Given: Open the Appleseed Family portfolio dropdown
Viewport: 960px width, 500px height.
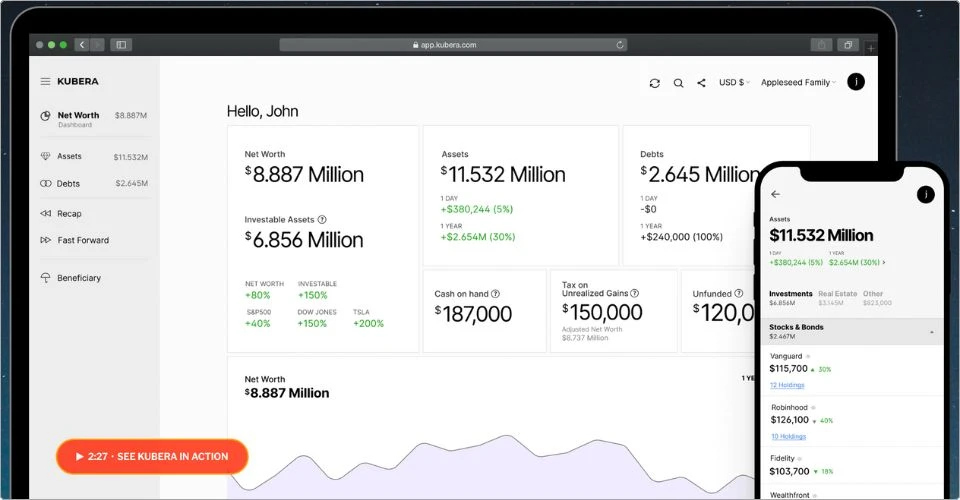Looking at the screenshot, I should [798, 82].
